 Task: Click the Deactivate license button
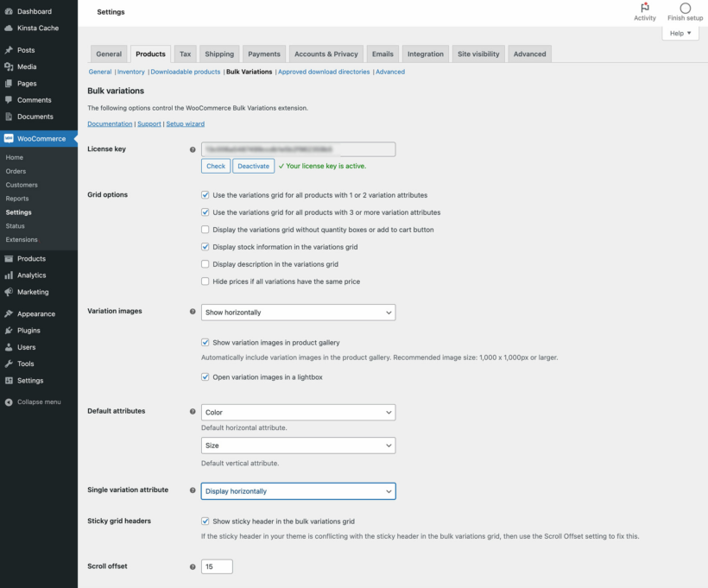[253, 166]
